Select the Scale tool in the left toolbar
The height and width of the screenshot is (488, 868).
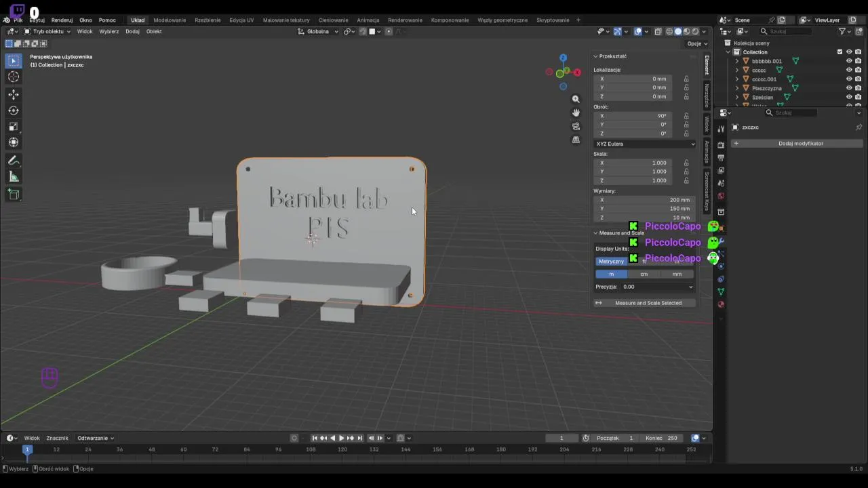click(14, 127)
